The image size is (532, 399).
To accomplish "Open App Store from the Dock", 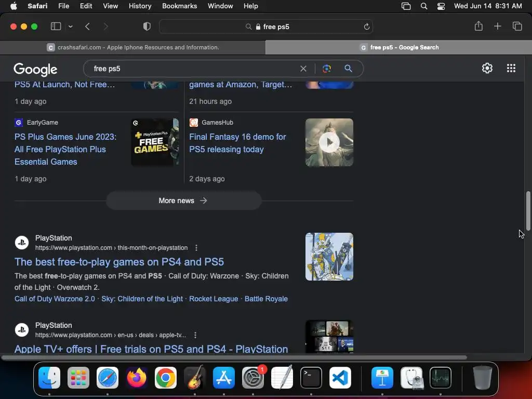I will click(x=224, y=378).
